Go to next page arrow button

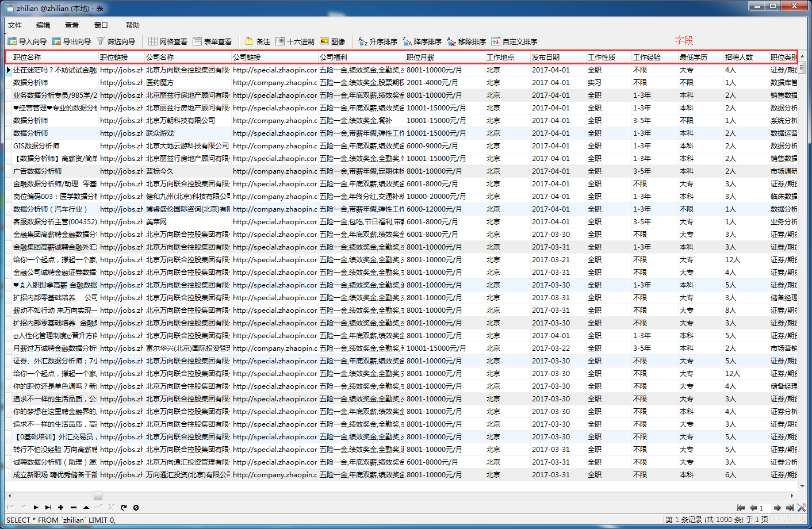[x=777, y=508]
